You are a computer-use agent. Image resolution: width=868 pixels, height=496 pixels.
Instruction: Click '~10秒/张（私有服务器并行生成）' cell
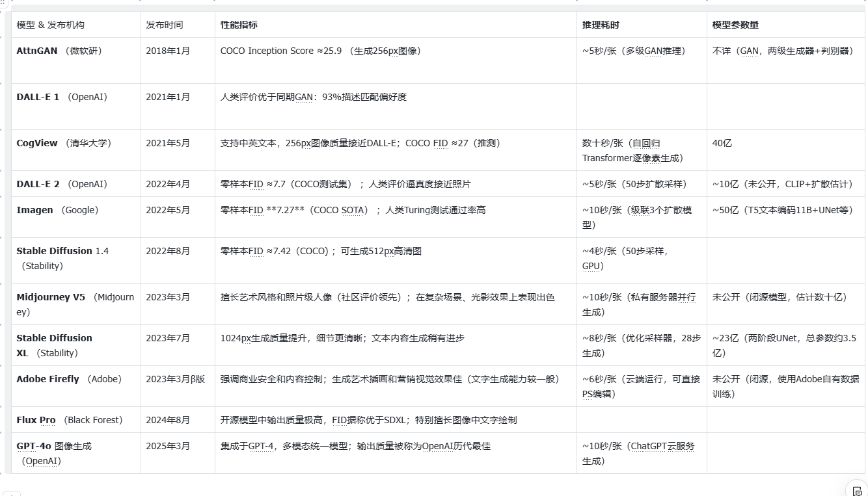[642, 304]
